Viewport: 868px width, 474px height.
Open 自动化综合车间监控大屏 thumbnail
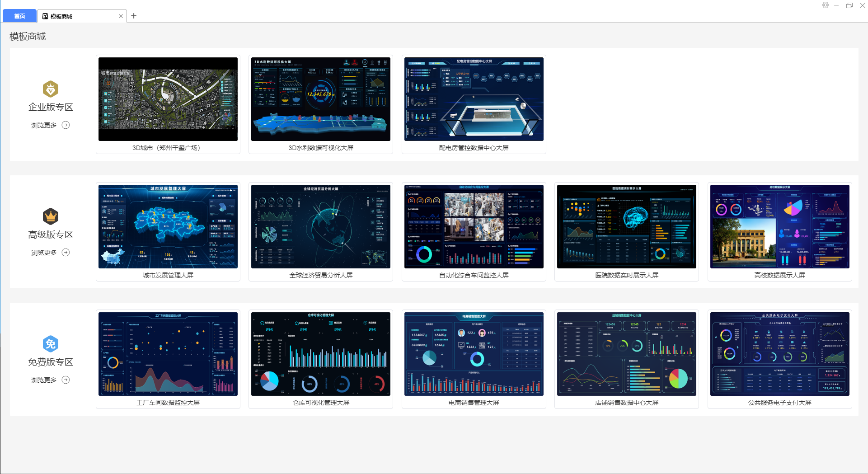(x=474, y=226)
